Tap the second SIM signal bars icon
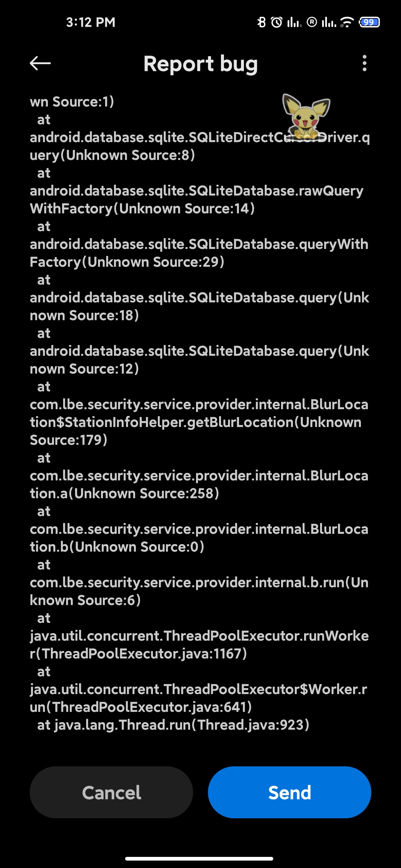The width and height of the screenshot is (401, 868). [329, 23]
